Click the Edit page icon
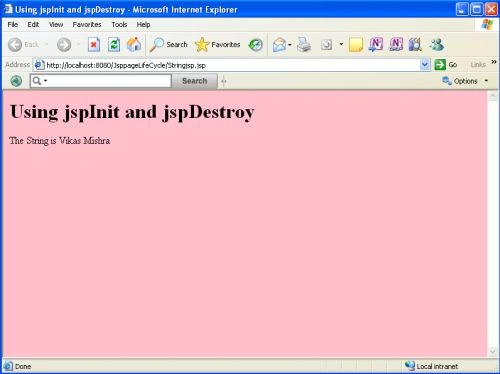The width and height of the screenshot is (500, 374). (x=327, y=45)
